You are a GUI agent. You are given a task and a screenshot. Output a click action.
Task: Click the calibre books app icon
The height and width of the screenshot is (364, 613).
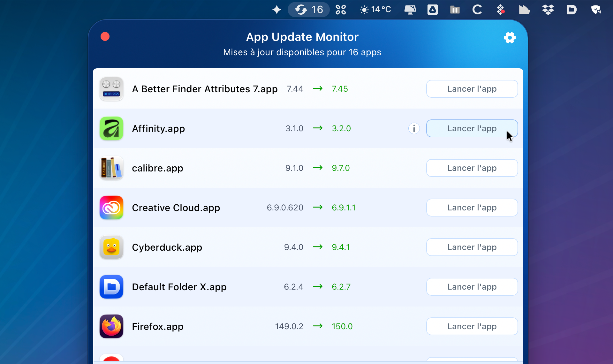[111, 168]
